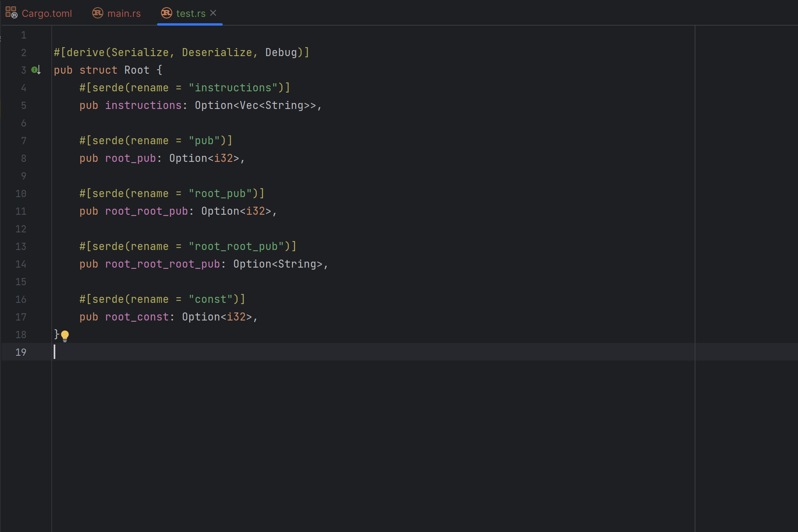
Task: Click the line number 8 in the gutter
Action: [24, 158]
